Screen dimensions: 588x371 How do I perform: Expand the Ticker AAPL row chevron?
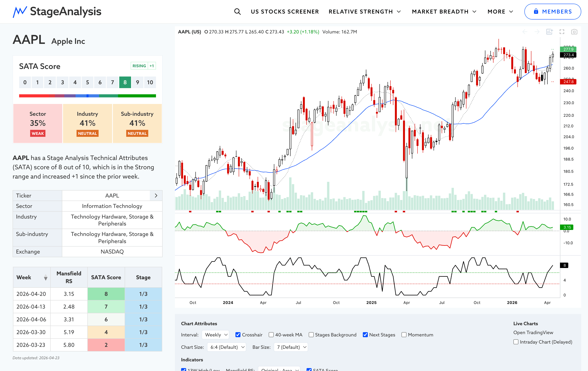(156, 196)
